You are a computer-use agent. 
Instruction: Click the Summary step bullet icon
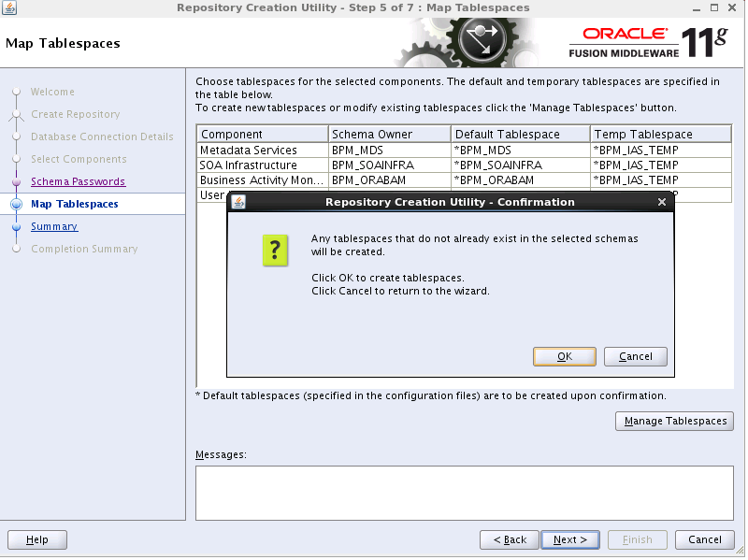pos(17,227)
